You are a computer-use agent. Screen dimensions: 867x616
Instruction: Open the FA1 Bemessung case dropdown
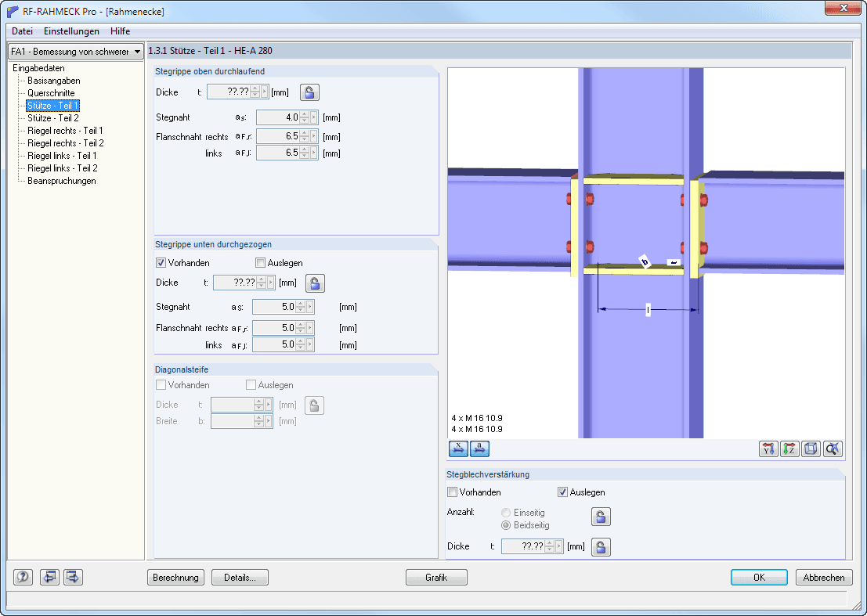76,52
